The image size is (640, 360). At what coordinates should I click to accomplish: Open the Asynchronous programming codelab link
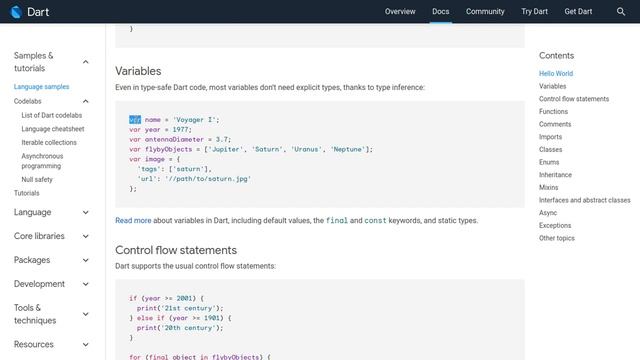pyautogui.click(x=42, y=161)
